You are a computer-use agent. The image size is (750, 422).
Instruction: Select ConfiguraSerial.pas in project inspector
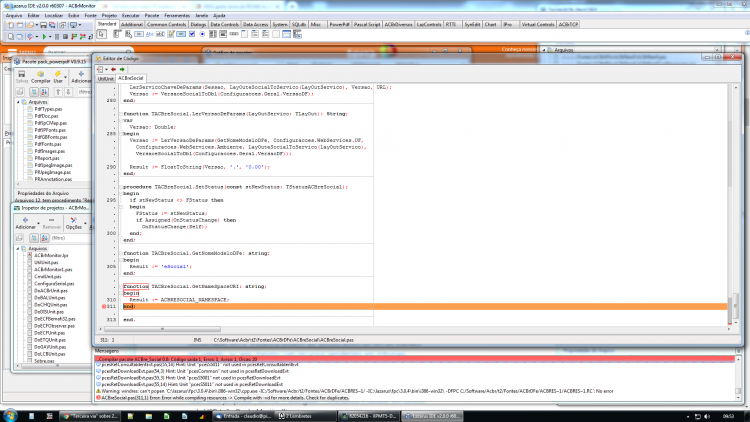tap(54, 284)
